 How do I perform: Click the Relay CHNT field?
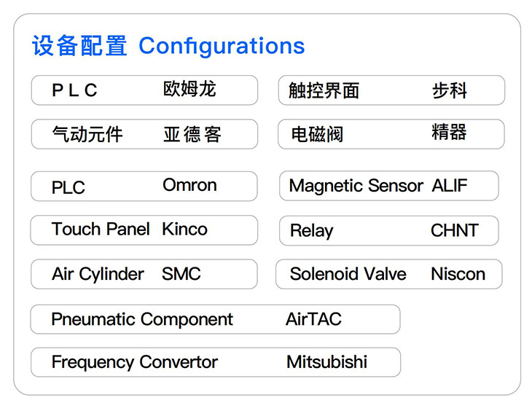(389, 231)
